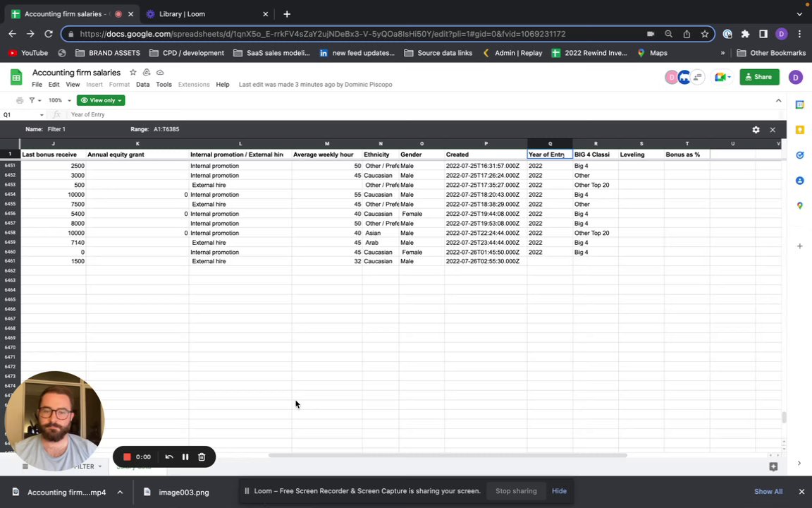Collapse the menus with the toolbar chevron

778,101
